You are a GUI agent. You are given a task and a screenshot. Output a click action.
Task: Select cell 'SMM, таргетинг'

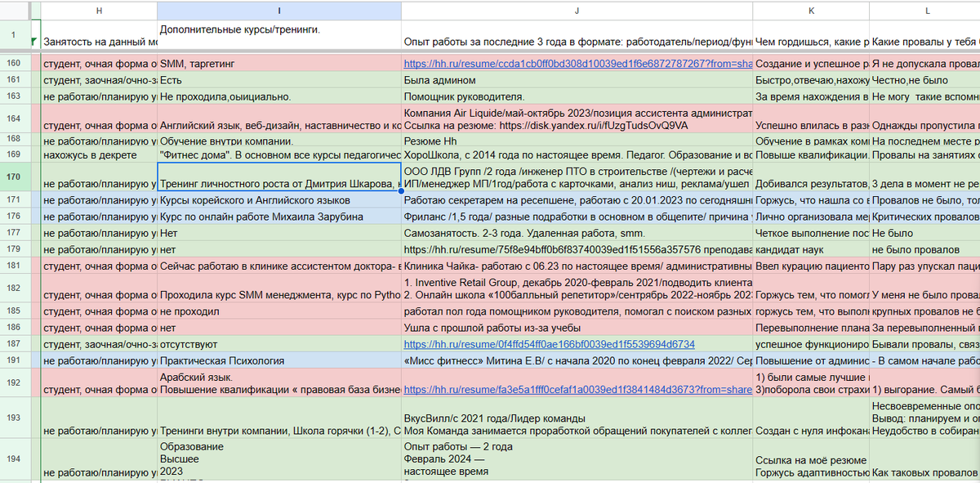coord(278,64)
